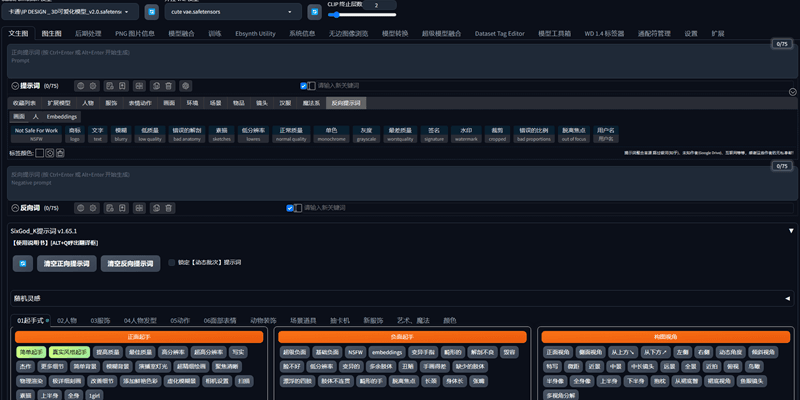Clear positive prompt with trash icon
The image size is (800, 400).
(169, 86)
